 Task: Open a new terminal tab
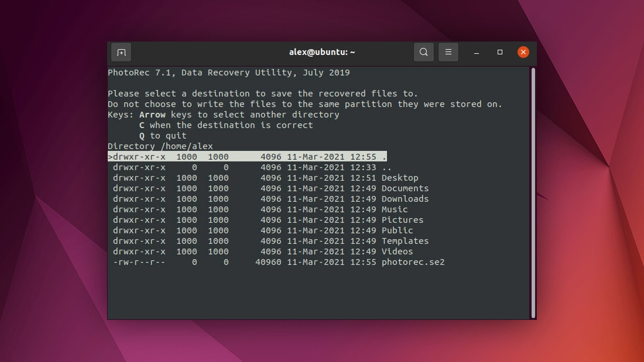121,52
